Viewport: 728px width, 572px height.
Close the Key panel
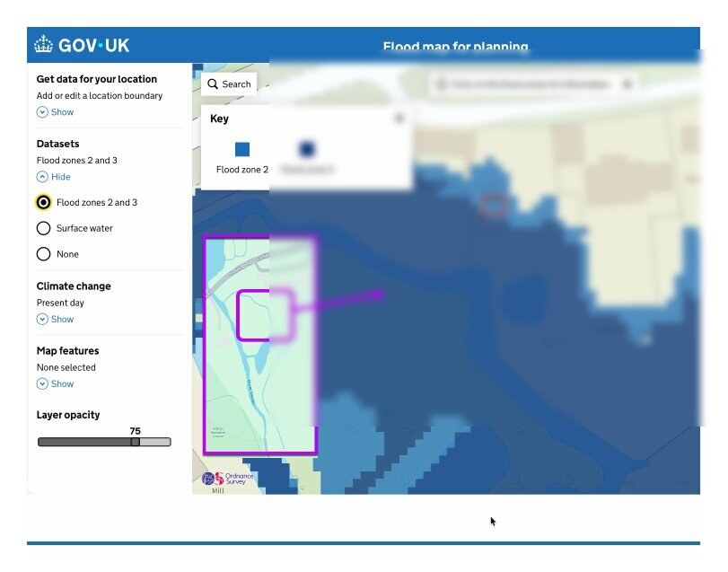tap(399, 118)
